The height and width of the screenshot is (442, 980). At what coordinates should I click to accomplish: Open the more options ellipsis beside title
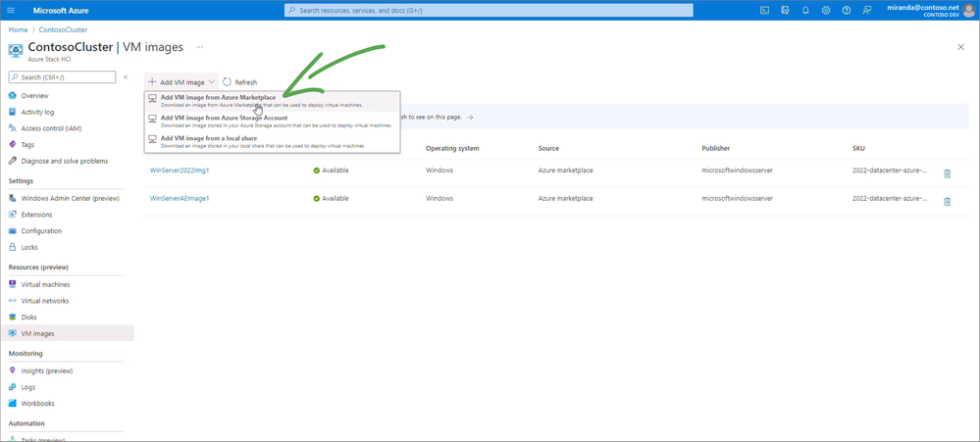[x=199, y=47]
